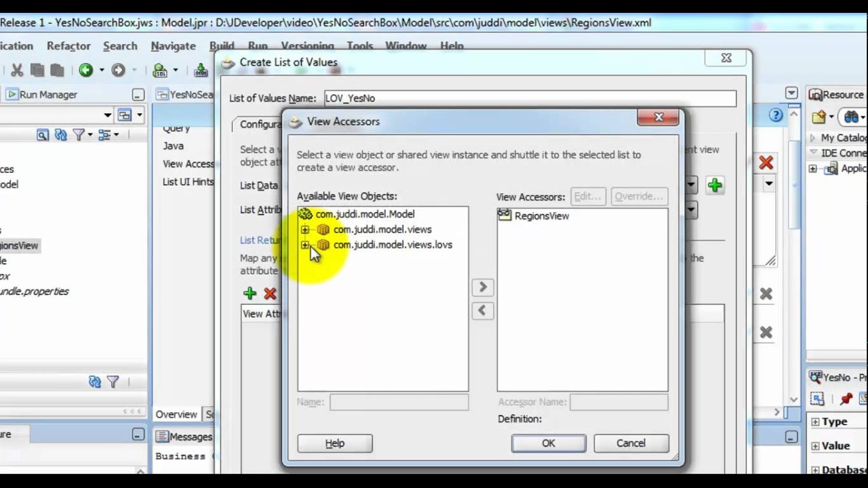Click the blue help question mark icon

point(776,115)
